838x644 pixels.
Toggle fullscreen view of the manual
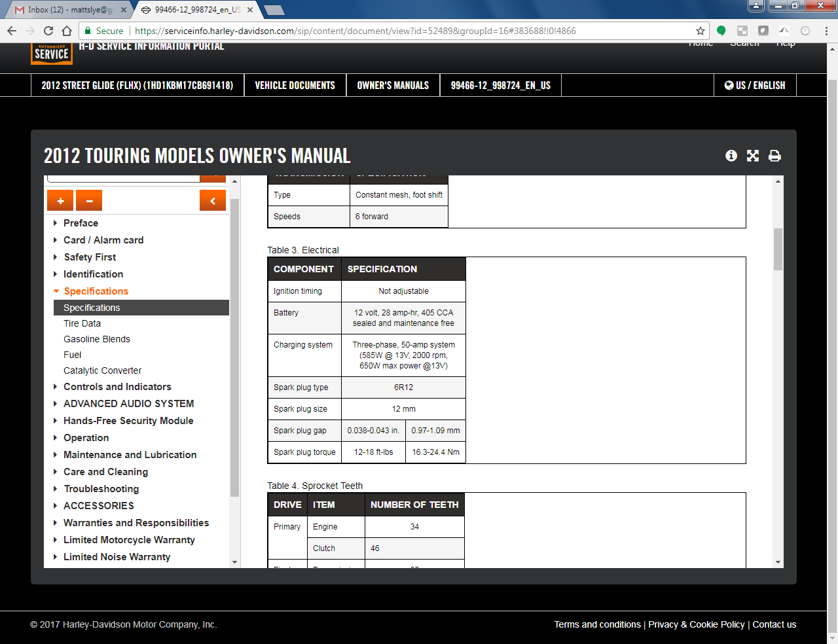coord(753,156)
